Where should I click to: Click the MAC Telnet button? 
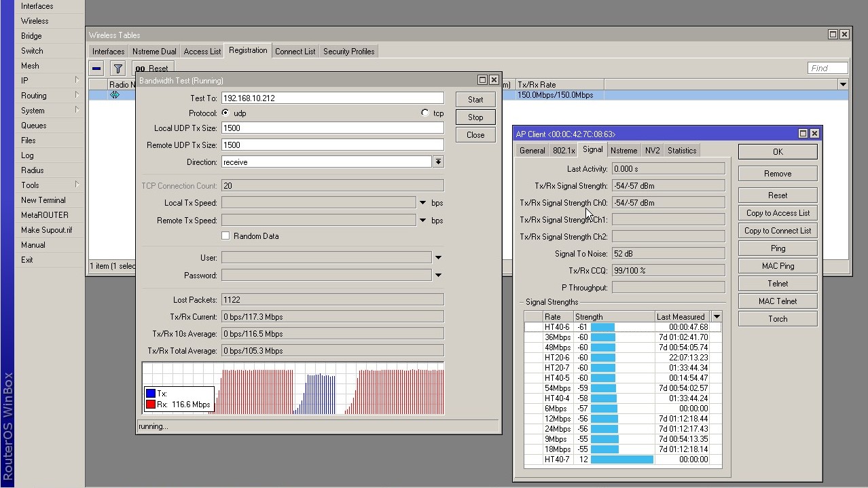click(x=778, y=301)
